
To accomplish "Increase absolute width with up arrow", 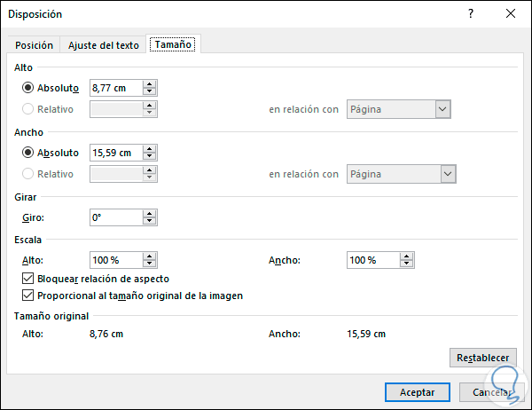I will click(149, 149).
